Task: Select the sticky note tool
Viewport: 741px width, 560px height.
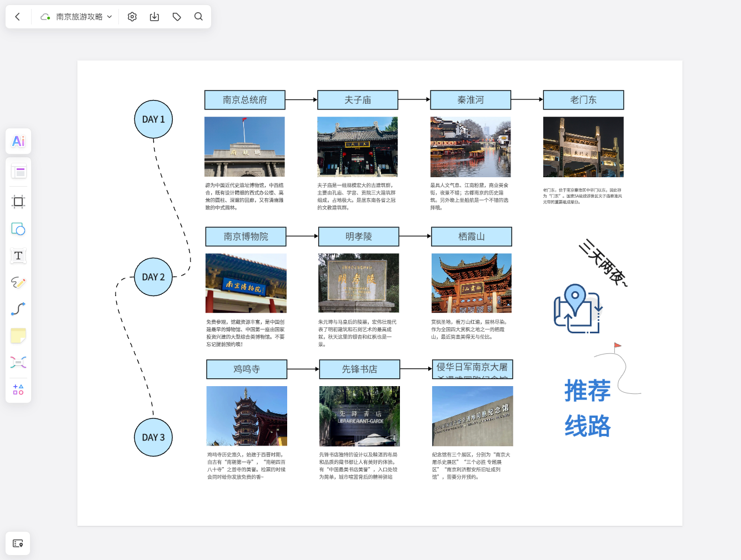Action: point(18,336)
